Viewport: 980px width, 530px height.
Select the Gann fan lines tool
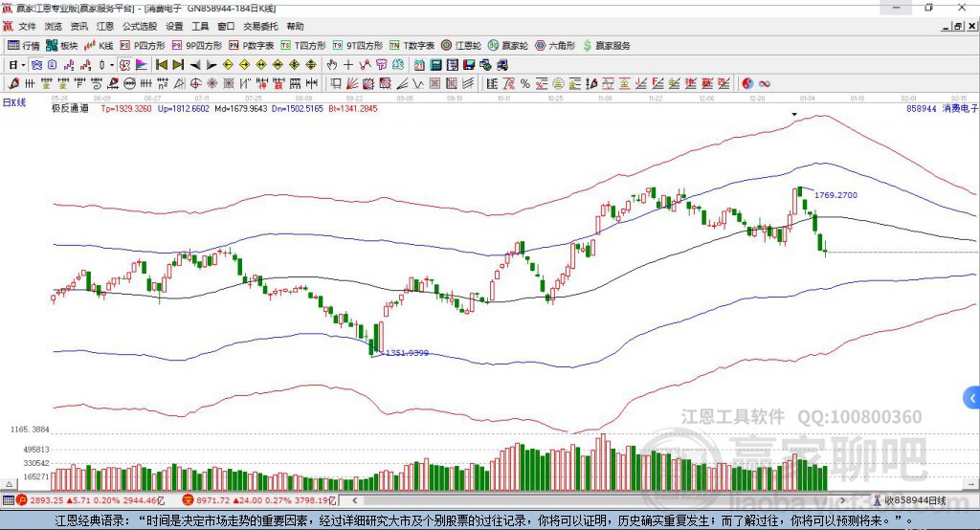click(352, 83)
